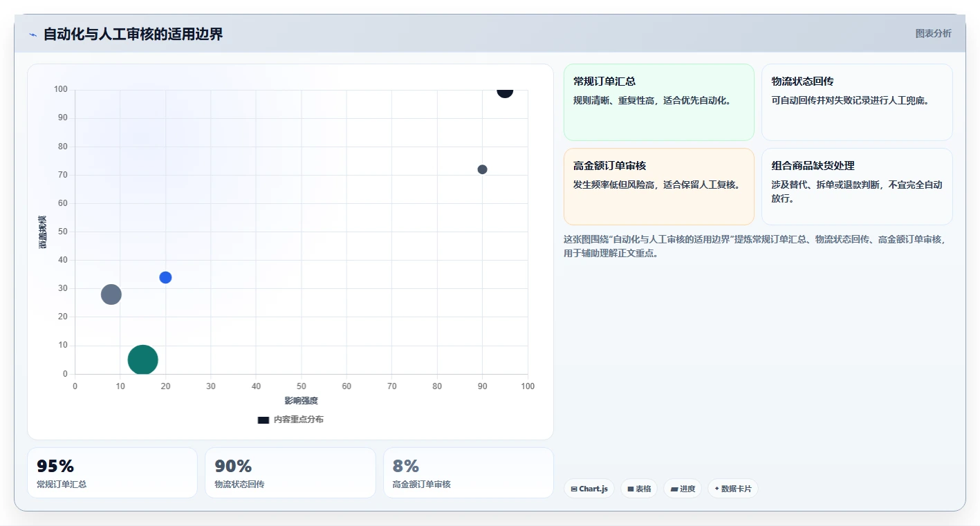This screenshot has height=526, width=980.
Task: Select the slate gray bubble near y=28
Action: coord(111,294)
